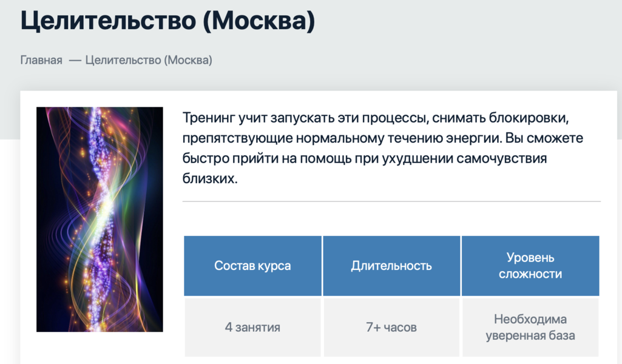Select the Состав курса header cell
The width and height of the screenshot is (622, 364).
point(252,266)
